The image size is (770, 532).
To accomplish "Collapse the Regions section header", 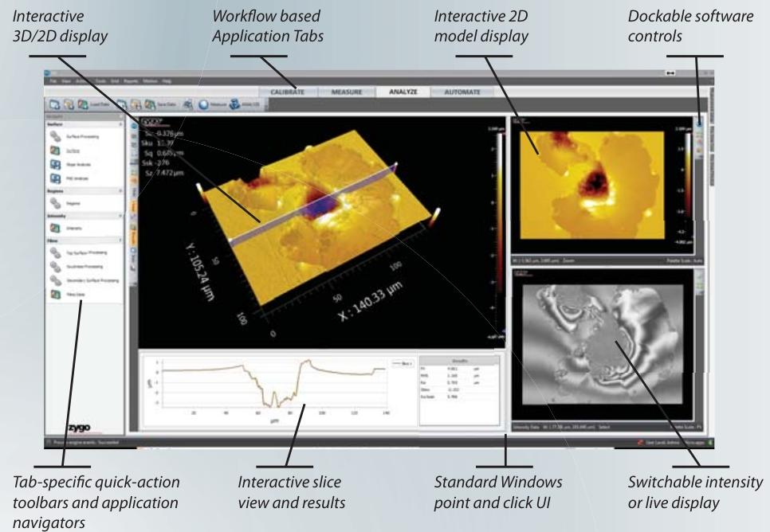I will point(120,192).
